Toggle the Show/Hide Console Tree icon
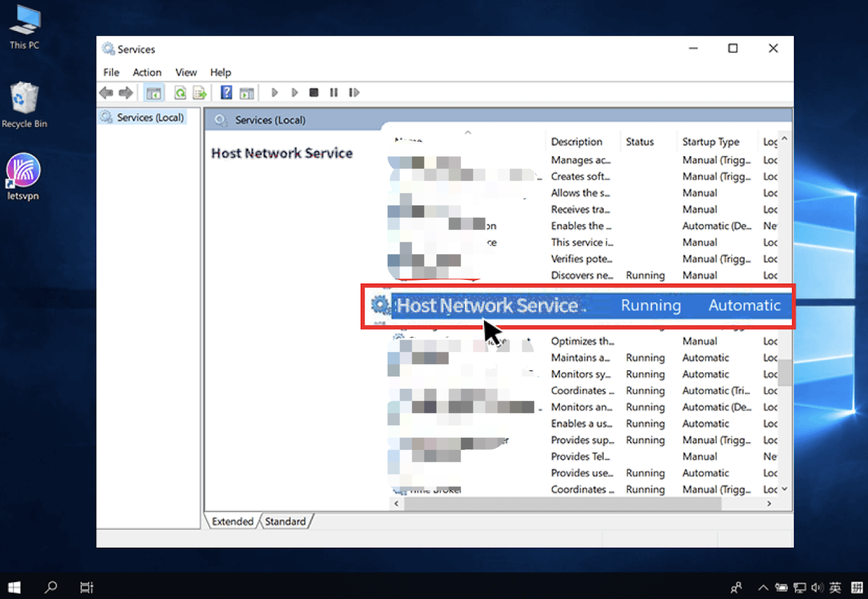 pyautogui.click(x=153, y=92)
